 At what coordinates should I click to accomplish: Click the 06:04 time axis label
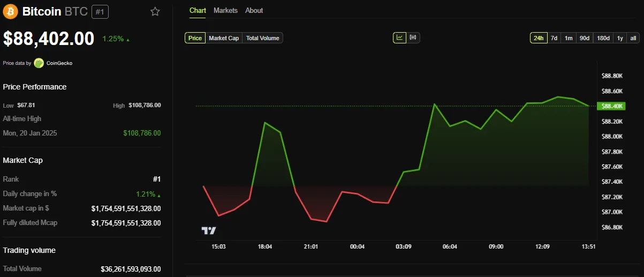click(450, 246)
